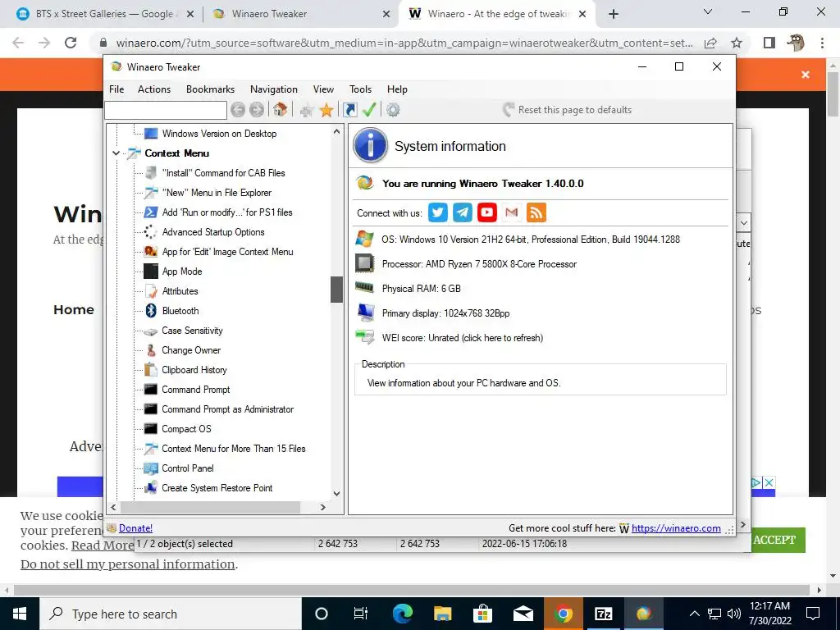
Task: Select App Mode tree item
Action: click(x=181, y=272)
